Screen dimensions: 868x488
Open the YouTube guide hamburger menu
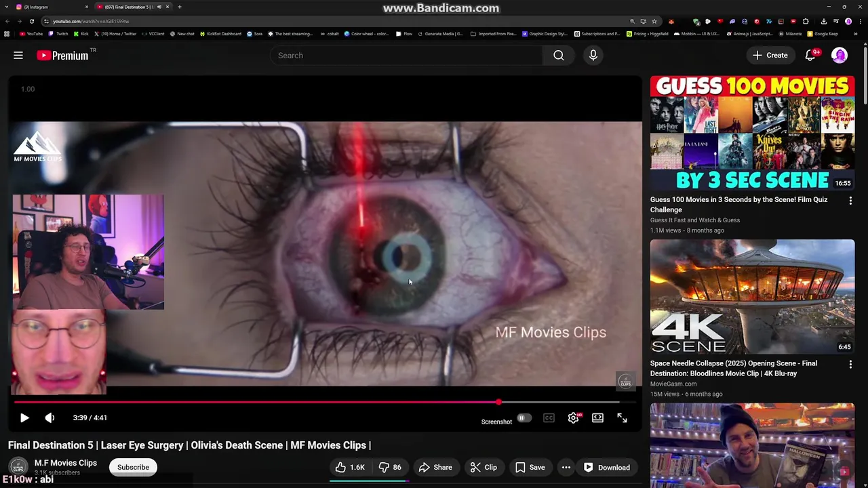(x=18, y=56)
